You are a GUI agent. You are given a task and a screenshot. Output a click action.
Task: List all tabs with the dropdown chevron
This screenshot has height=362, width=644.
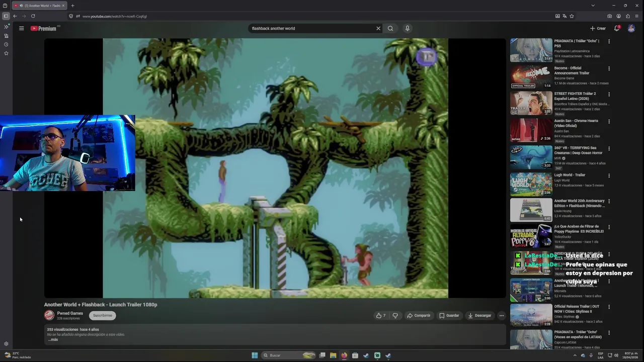593,6
